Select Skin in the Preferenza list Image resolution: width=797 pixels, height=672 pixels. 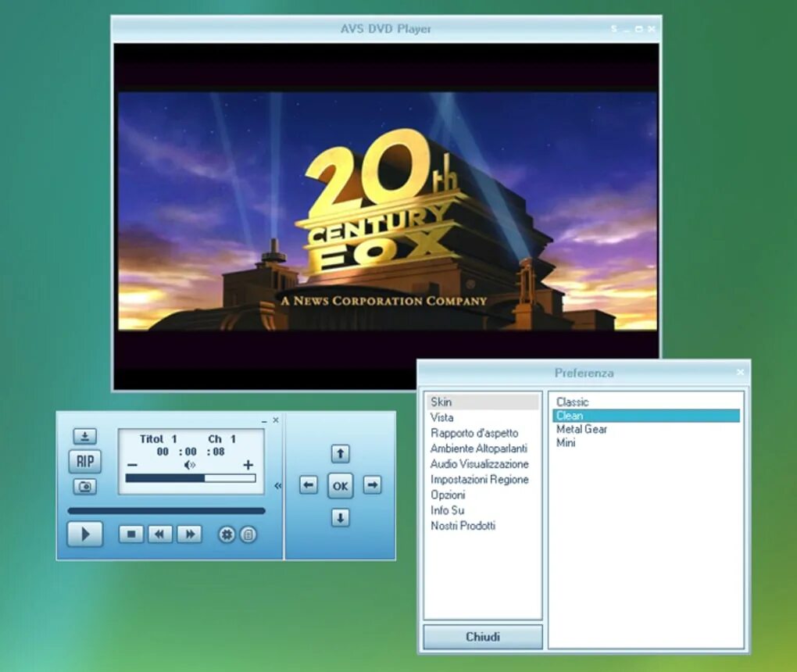coord(482,402)
